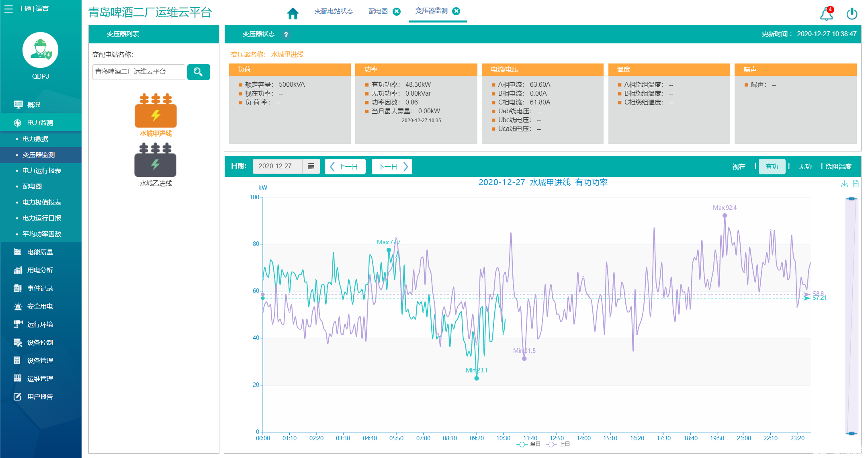This screenshot has width=868, height=458.
Task: Switch the chart to 无功 power
Action: pyautogui.click(x=805, y=166)
